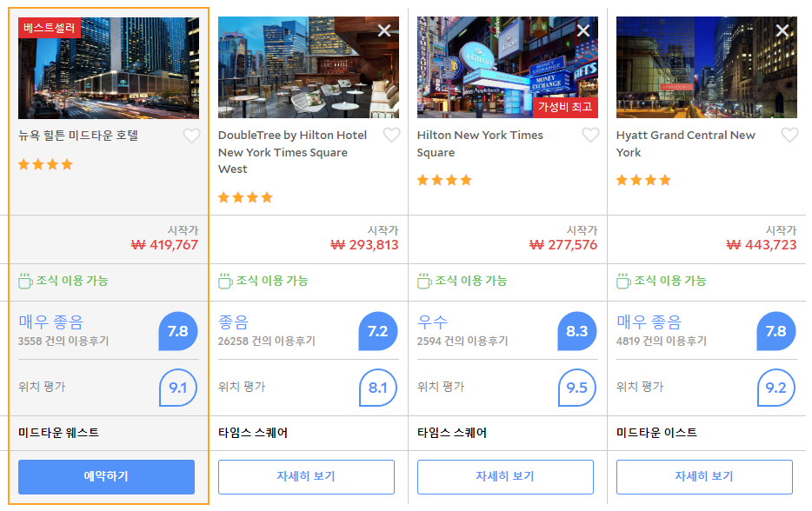Screen dimensions: 812x511
Task: Click breakfast cup icon for Hilton Times Square
Action: (x=424, y=281)
